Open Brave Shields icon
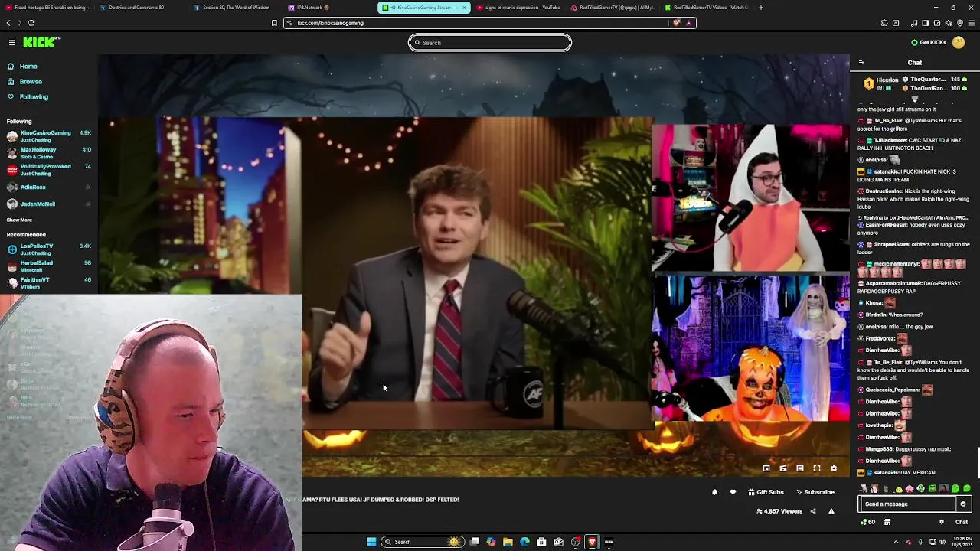 point(677,23)
